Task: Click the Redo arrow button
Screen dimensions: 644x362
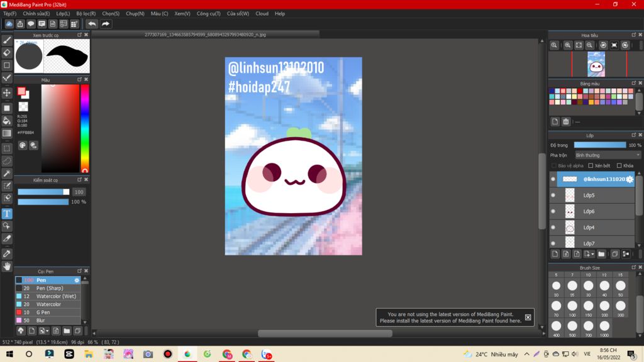Action: click(106, 24)
